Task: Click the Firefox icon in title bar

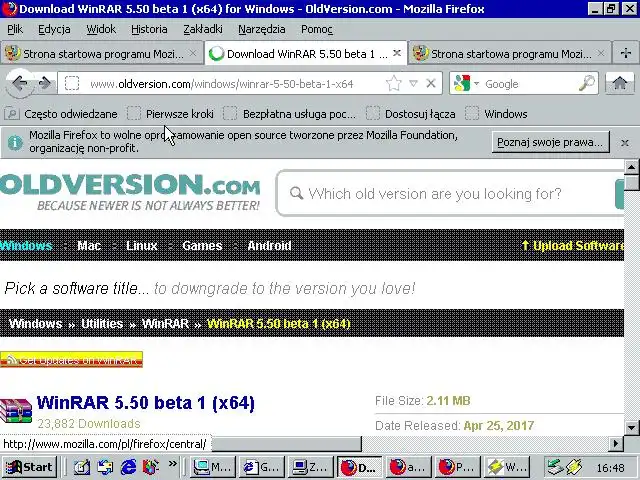Action: coord(9,9)
